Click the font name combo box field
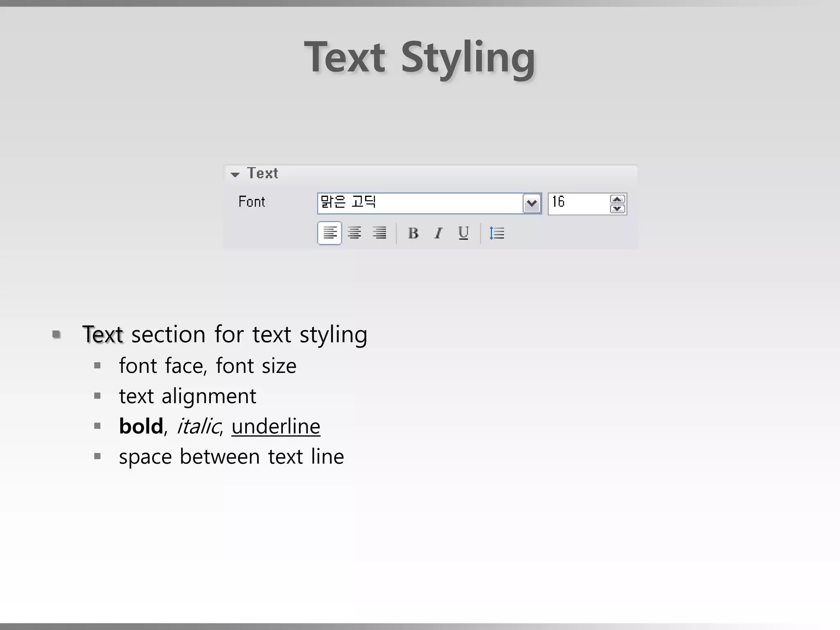The height and width of the screenshot is (630, 840). [x=419, y=203]
